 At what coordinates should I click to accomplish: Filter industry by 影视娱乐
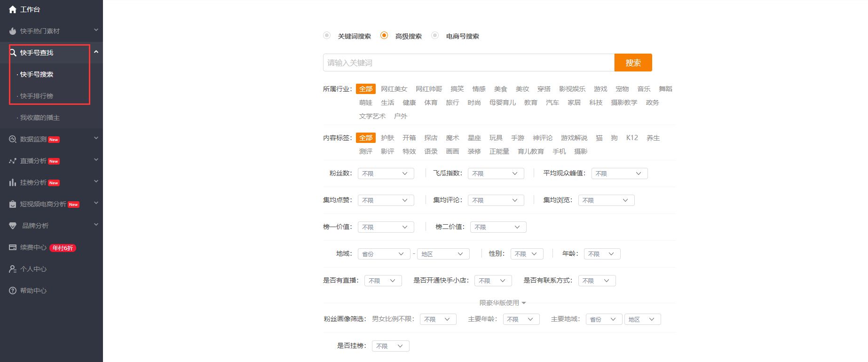[572, 89]
